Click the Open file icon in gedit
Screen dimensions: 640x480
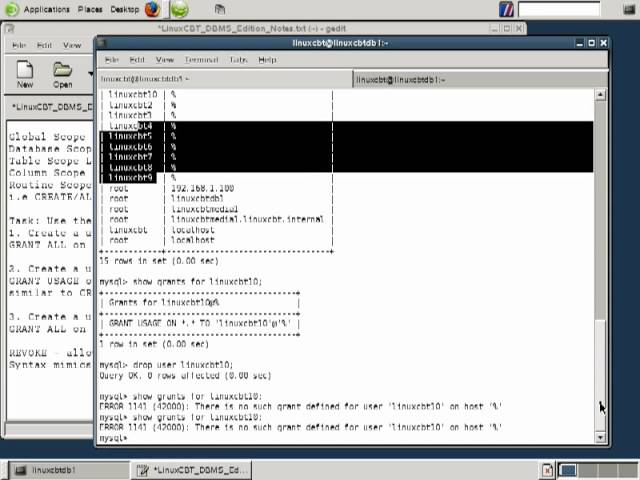(62, 75)
